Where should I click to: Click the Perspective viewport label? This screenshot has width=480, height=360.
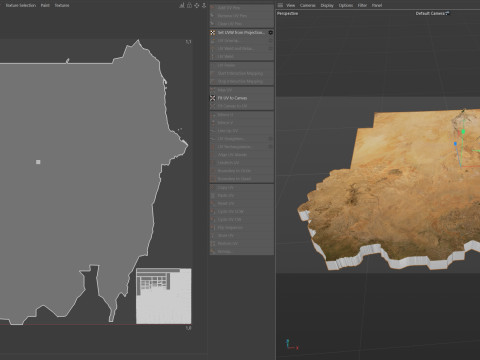point(288,14)
